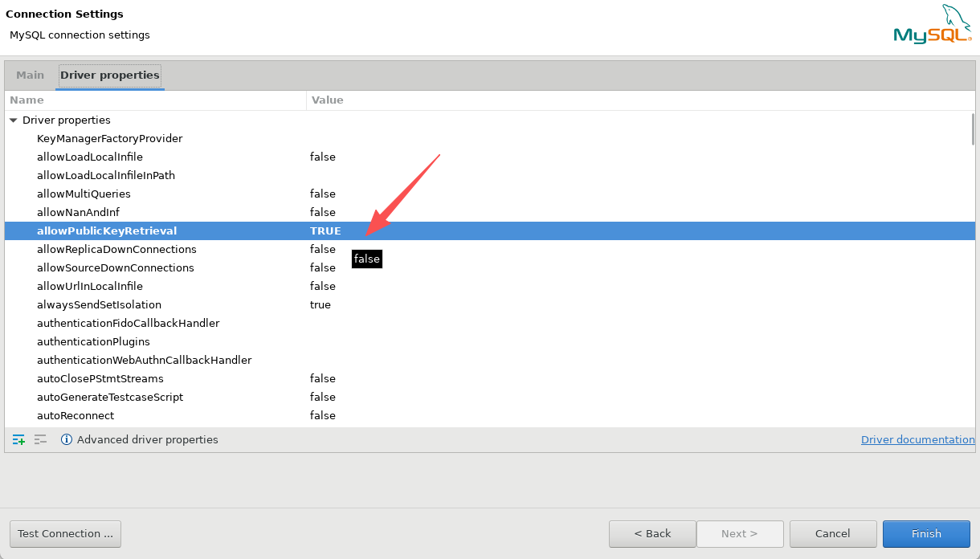Cancel the connection settings dialog

[832, 533]
